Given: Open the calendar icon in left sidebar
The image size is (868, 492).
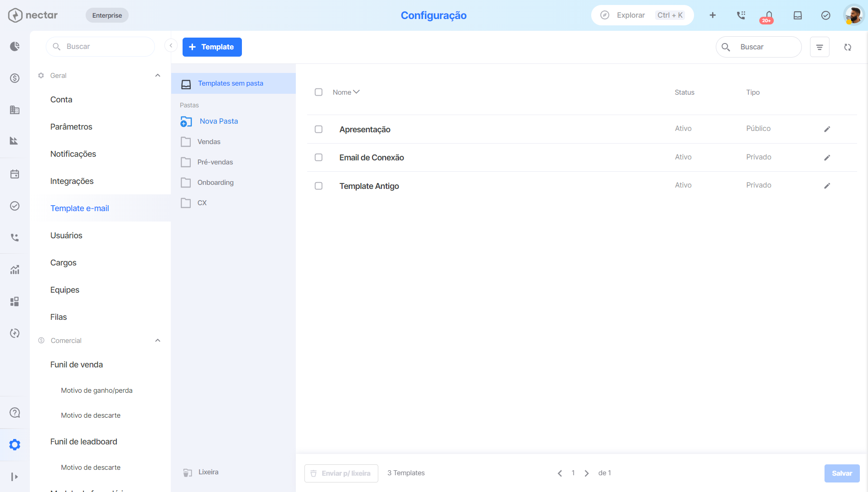Looking at the screenshot, I should 14,174.
